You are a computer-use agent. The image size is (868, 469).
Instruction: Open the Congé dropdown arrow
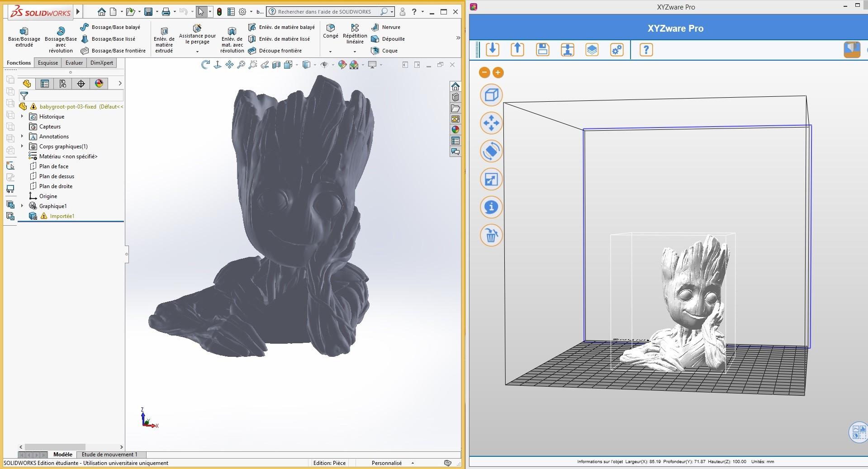(330, 51)
